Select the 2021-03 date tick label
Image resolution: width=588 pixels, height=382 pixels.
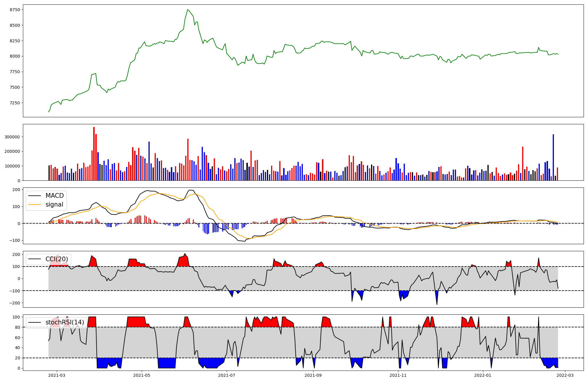(x=57, y=375)
